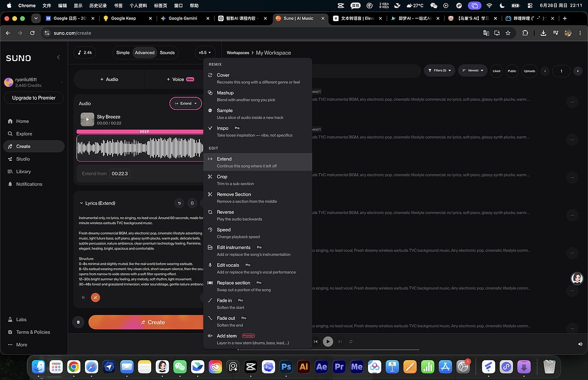Viewport: 588px width, 380px height.
Task: Open Chrome downloads icon in the toolbar
Action: pos(543,33)
